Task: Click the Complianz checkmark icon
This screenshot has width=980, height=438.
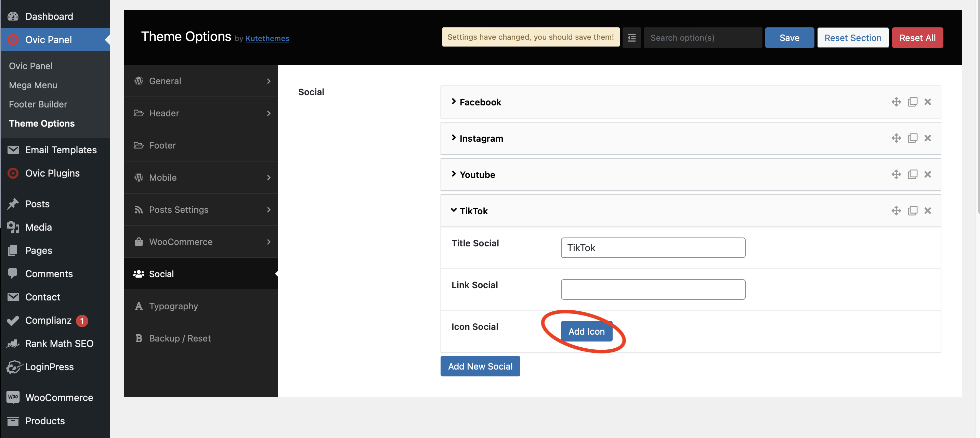Action: [x=13, y=320]
